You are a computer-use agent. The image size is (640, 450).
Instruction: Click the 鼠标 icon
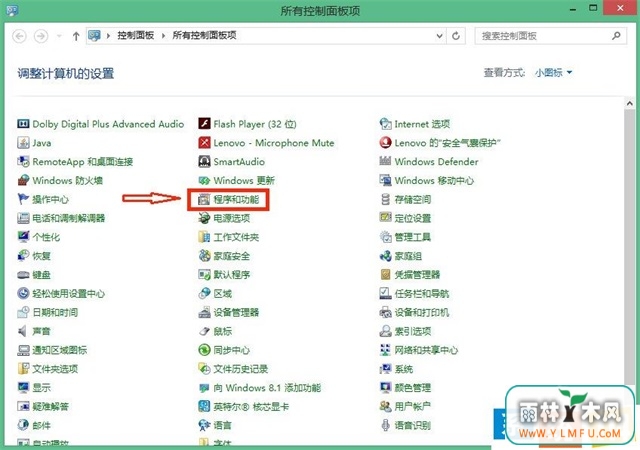[204, 331]
